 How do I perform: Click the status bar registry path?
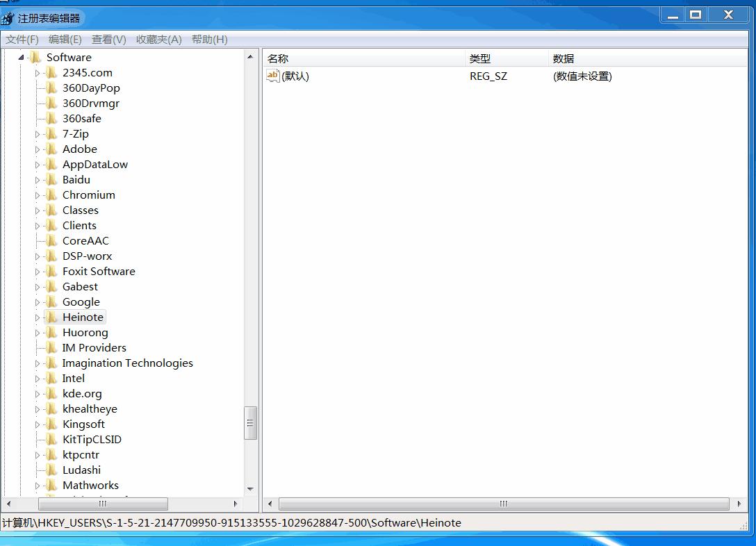click(x=231, y=523)
